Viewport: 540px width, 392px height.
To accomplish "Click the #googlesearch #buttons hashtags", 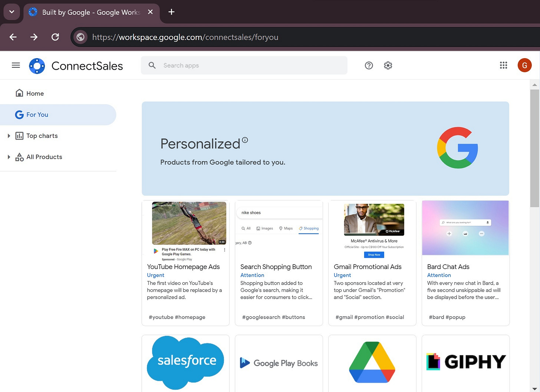I will pos(274,317).
